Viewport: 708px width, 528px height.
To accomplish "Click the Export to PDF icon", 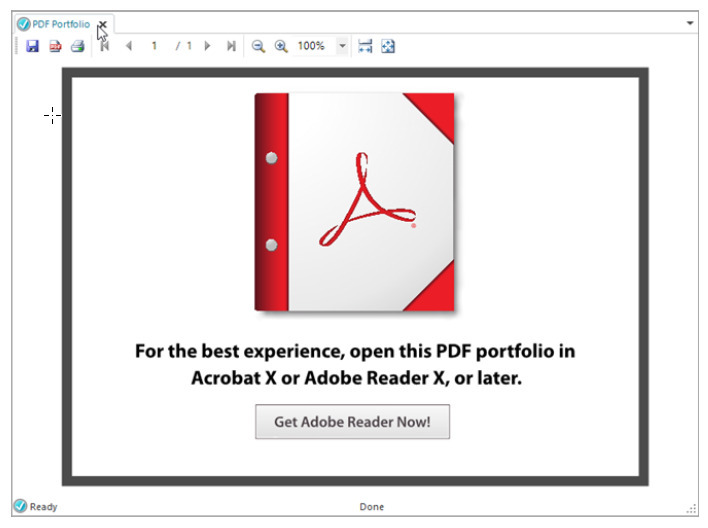I will (x=56, y=46).
